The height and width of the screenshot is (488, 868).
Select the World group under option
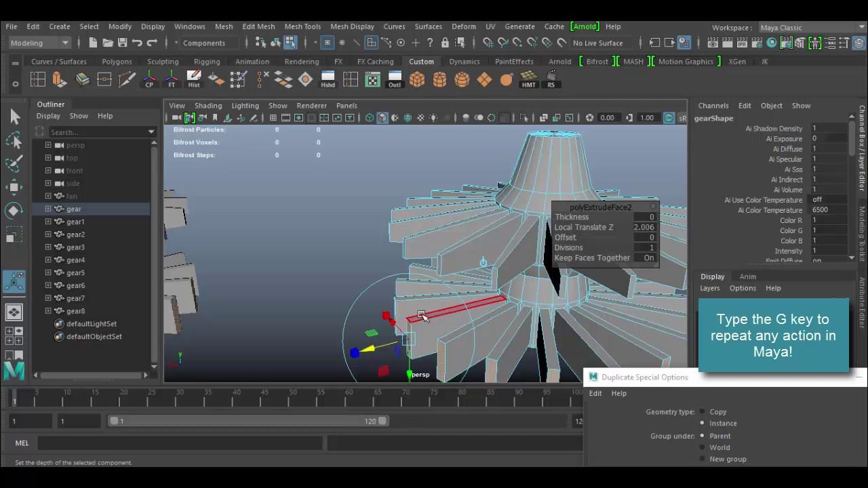(703, 447)
